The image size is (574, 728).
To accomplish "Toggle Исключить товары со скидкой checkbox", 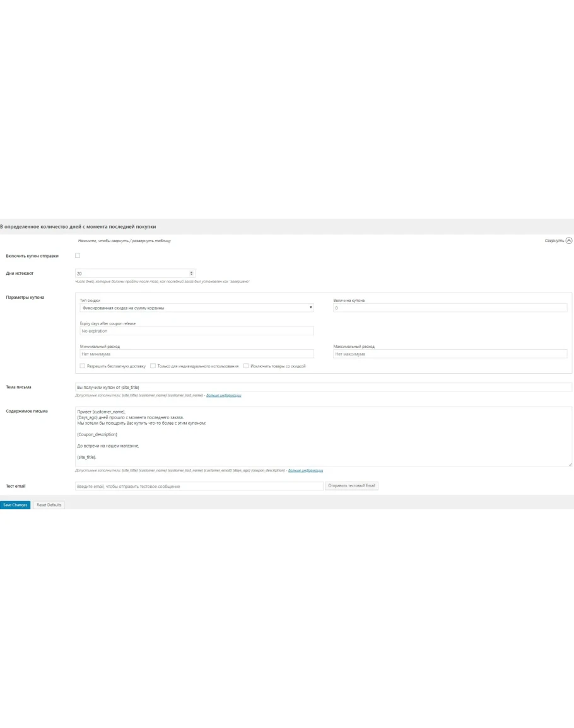I will coord(246,366).
